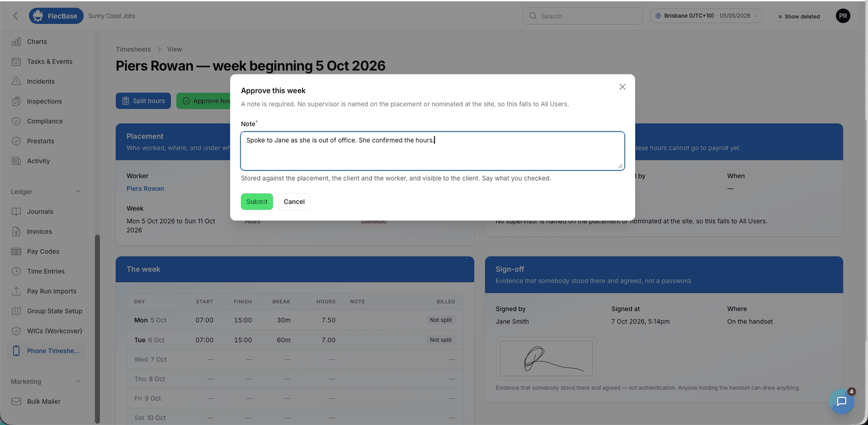Screen dimensions: 868x425
Task: Collapse the Ledger sidebar section
Action: [78, 192]
